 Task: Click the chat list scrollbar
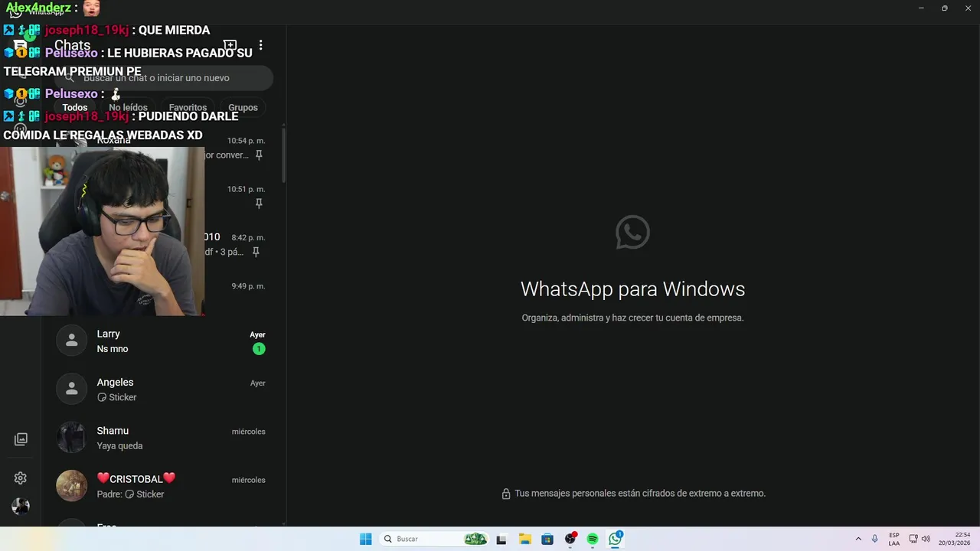coord(283,155)
